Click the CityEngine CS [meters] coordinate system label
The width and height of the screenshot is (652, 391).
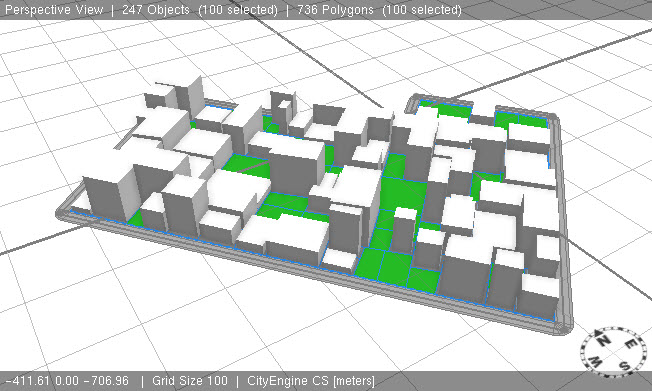[311, 381]
